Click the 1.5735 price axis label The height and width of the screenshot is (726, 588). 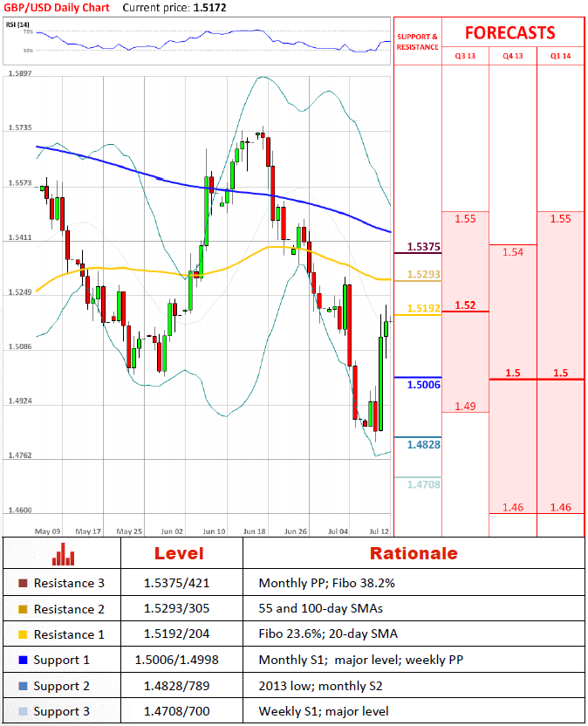point(20,127)
